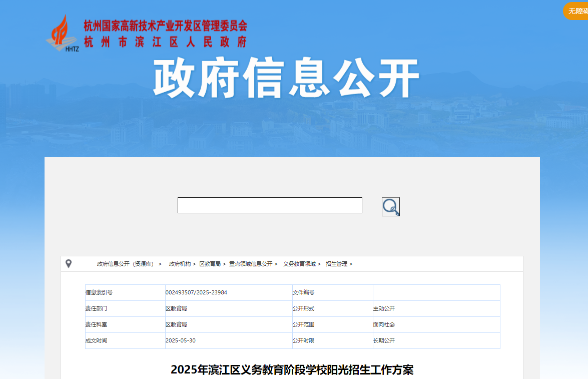Viewport: 588px width, 379px height.
Task: Go to 政府机构 in the breadcrumb
Action: (180, 264)
